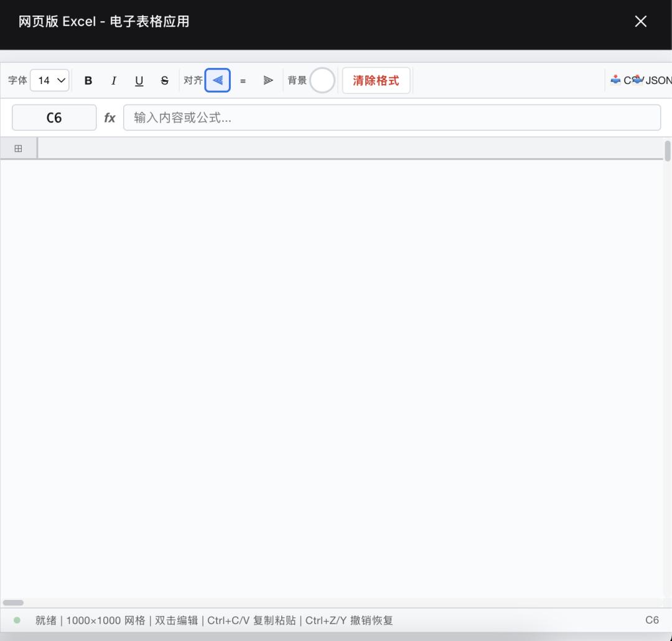Click the 双击编辑 hint in status bar
Screen dimensions: 672x641
click(176, 620)
